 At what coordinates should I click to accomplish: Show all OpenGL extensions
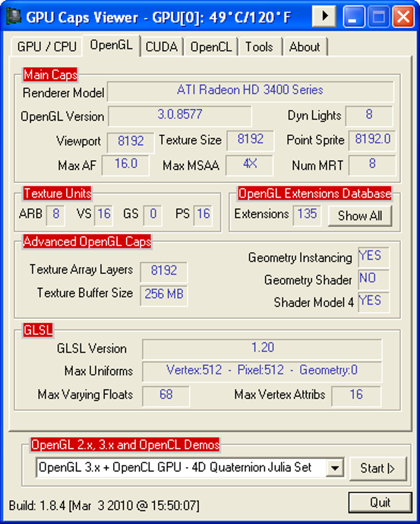pyautogui.click(x=360, y=216)
